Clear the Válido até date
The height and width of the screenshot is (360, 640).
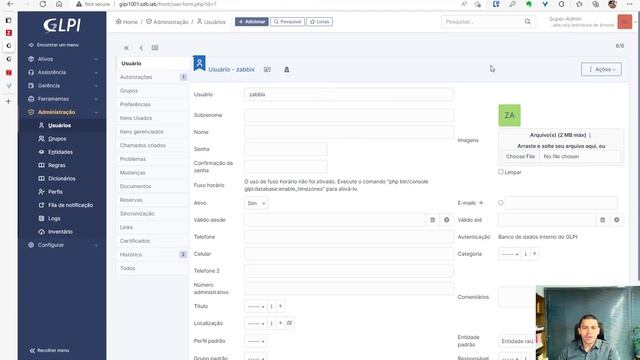click(617, 220)
